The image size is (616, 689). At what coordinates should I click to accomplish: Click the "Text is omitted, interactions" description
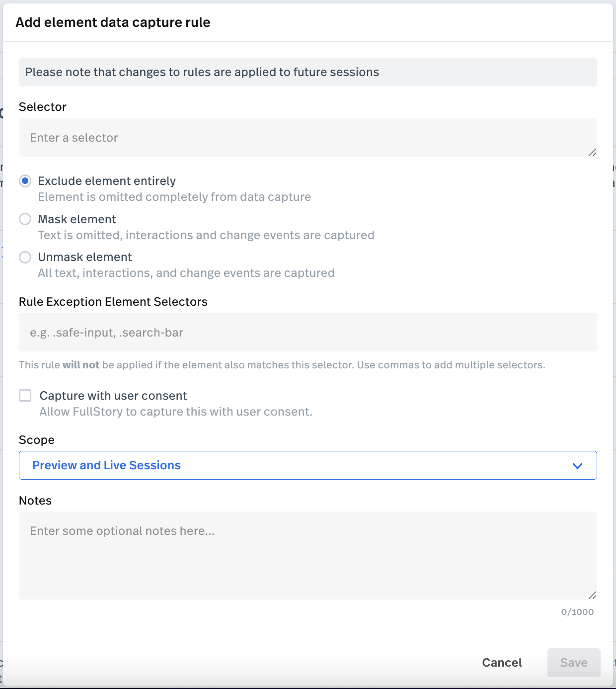[x=206, y=235]
